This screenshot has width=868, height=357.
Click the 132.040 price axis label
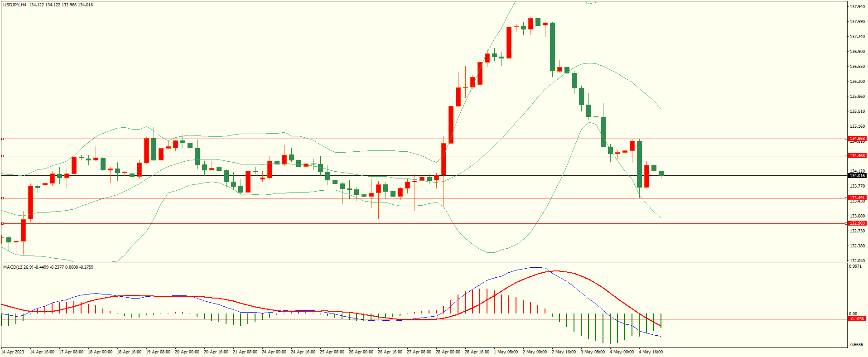pos(858,261)
